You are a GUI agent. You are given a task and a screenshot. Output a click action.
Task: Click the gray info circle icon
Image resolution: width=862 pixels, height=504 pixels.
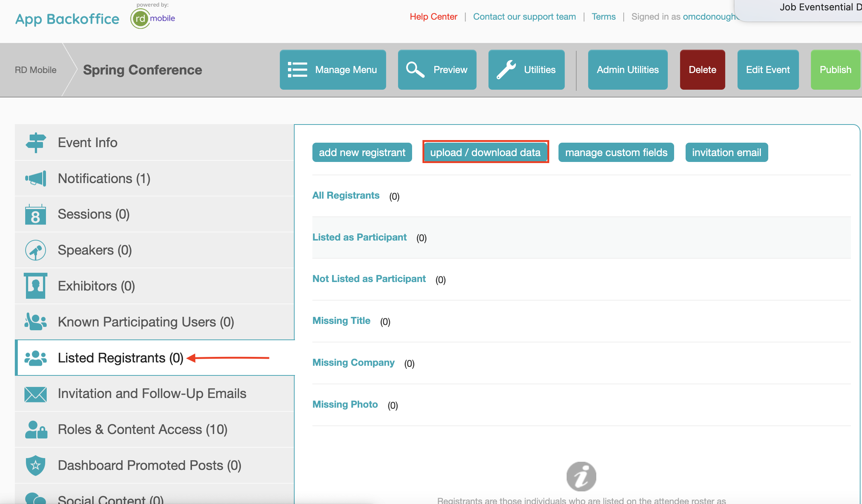(581, 477)
